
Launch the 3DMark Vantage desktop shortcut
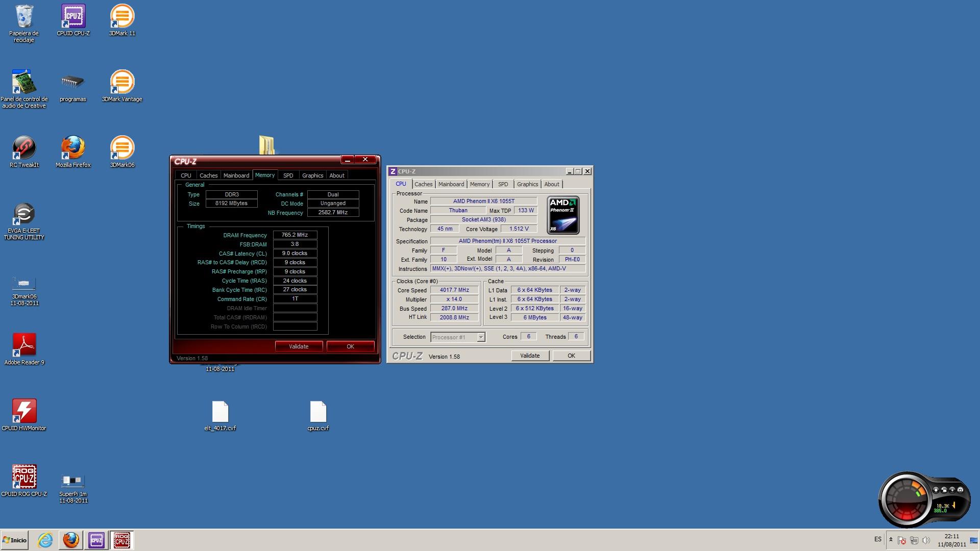click(122, 86)
